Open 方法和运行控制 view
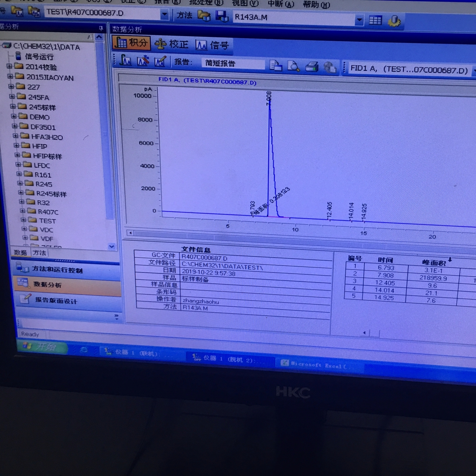 click(x=57, y=269)
